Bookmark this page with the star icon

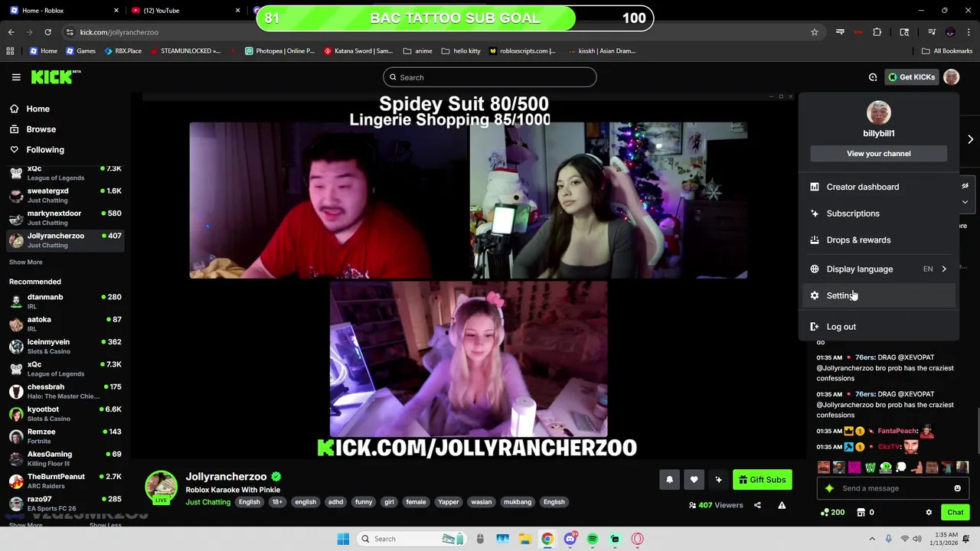[815, 32]
